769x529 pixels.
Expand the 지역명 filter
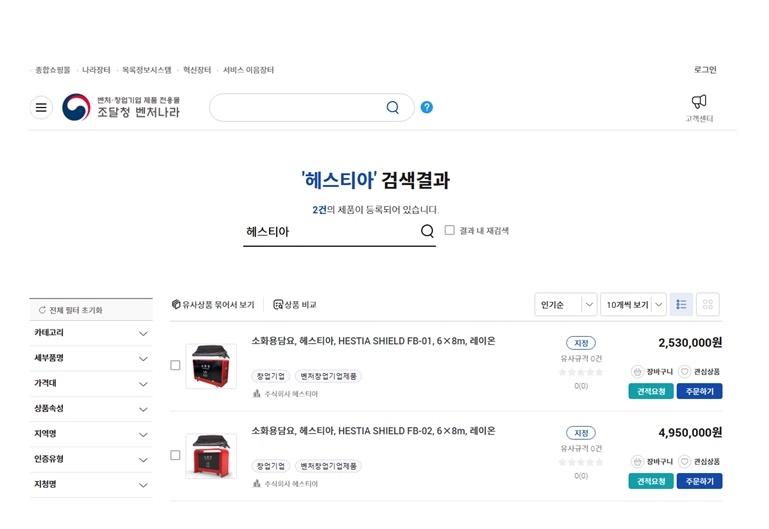[x=91, y=434]
